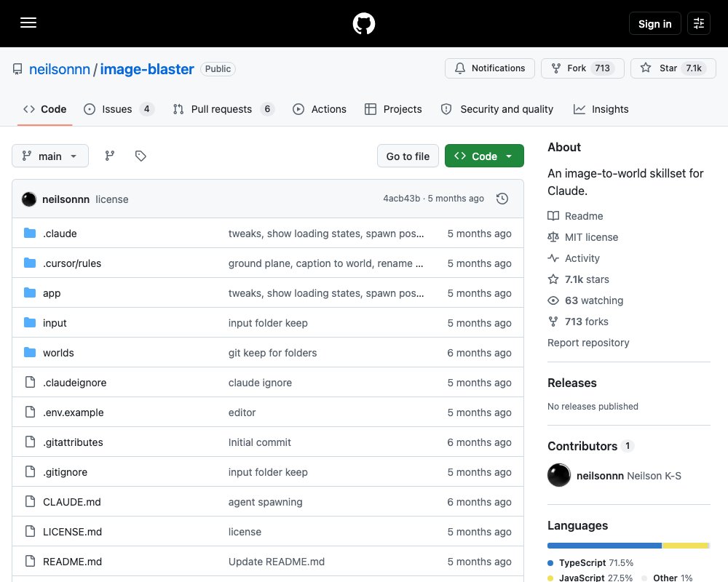The width and height of the screenshot is (728, 582).
Task: Click the book icon beside Readme
Action: click(x=553, y=216)
